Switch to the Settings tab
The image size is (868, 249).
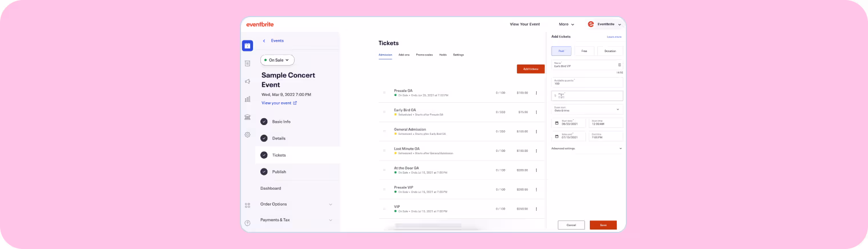pyautogui.click(x=459, y=55)
